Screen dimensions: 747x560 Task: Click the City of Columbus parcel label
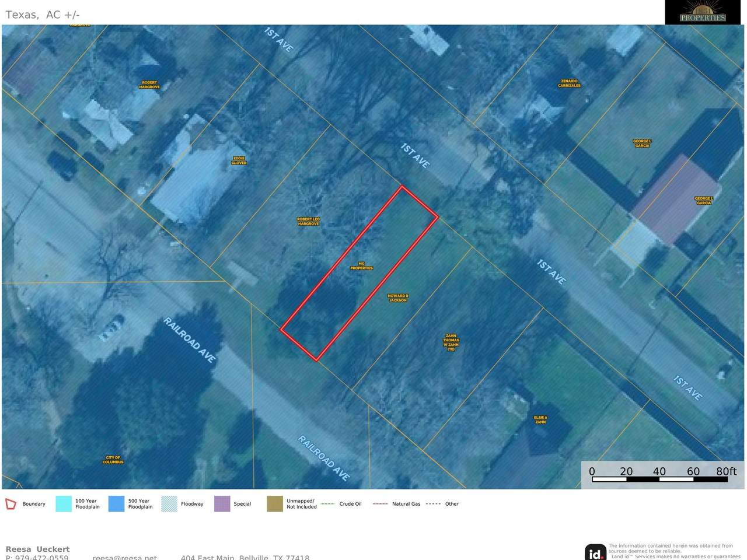[113, 460]
